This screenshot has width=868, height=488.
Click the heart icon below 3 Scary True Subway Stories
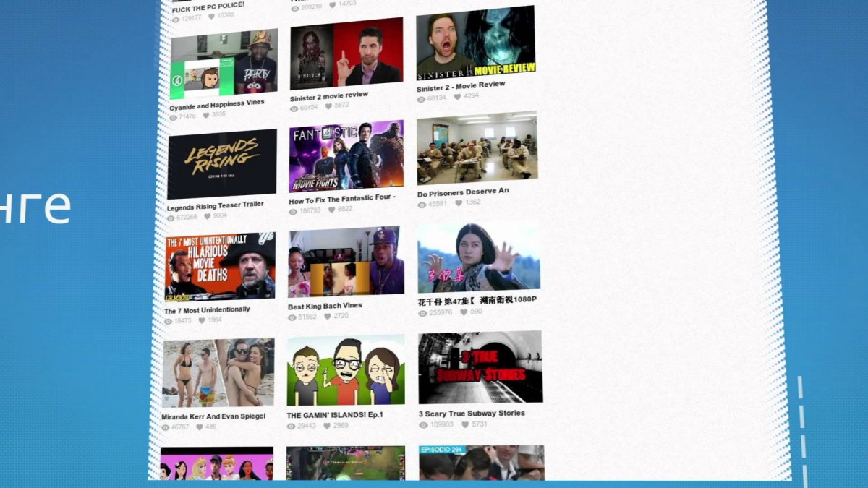(x=464, y=424)
